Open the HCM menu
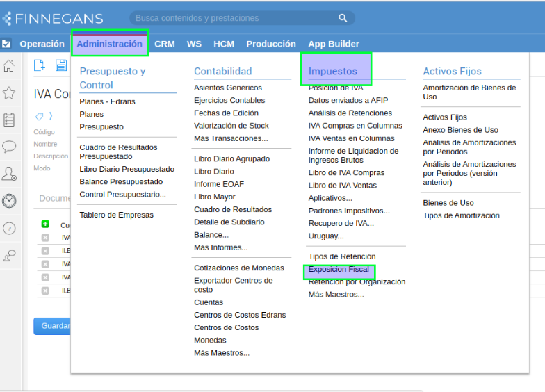 click(224, 44)
